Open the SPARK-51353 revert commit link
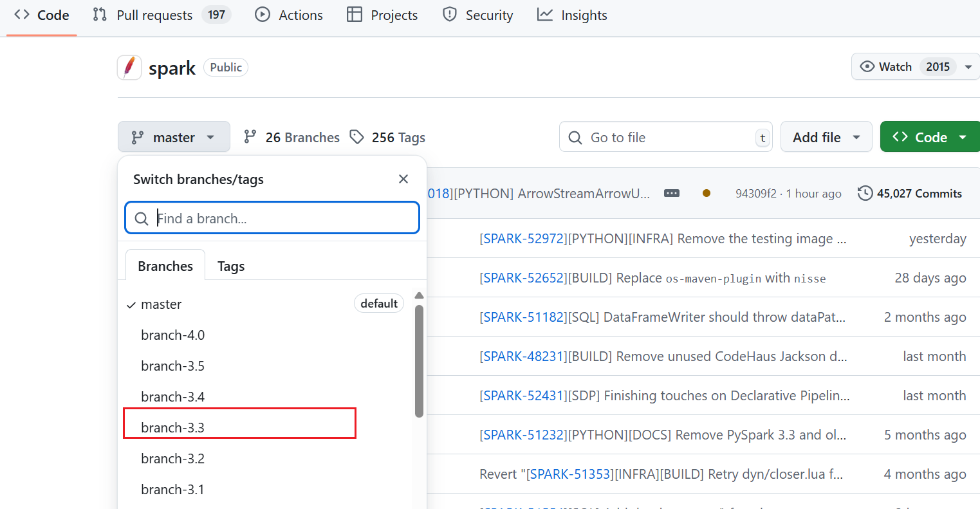The width and height of the screenshot is (980, 509). [x=569, y=474]
